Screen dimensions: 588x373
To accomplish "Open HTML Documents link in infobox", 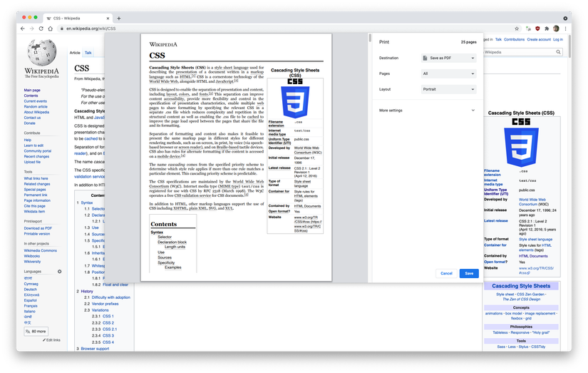I will pos(533,256).
